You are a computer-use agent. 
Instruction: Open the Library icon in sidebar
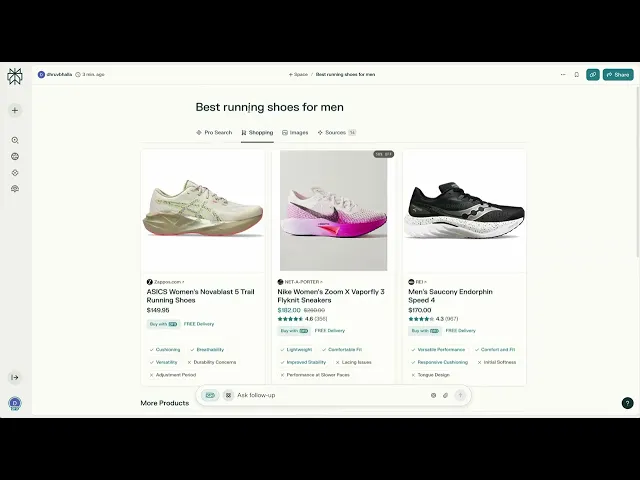(x=15, y=189)
